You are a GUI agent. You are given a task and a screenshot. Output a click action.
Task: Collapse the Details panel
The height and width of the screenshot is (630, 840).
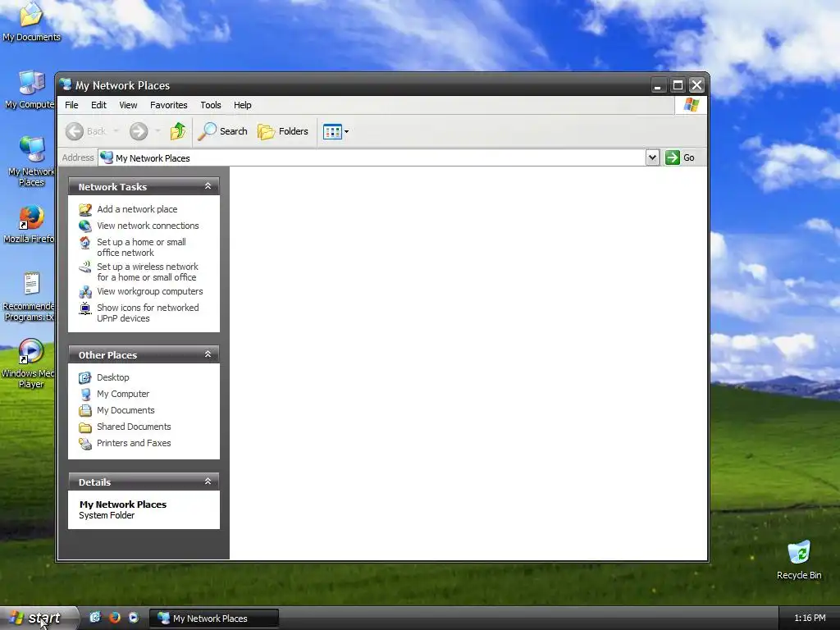(x=208, y=482)
